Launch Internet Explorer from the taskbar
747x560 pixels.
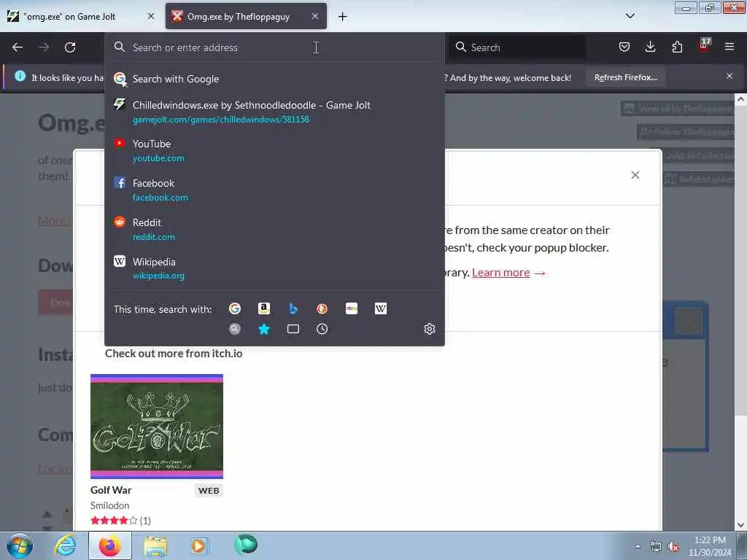click(65, 545)
